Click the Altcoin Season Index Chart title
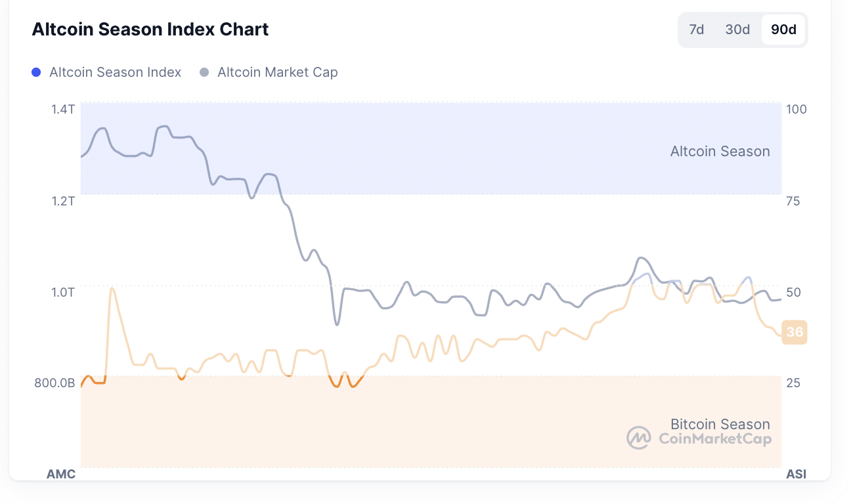Image resolution: width=851 pixels, height=504 pixels. 150,30
